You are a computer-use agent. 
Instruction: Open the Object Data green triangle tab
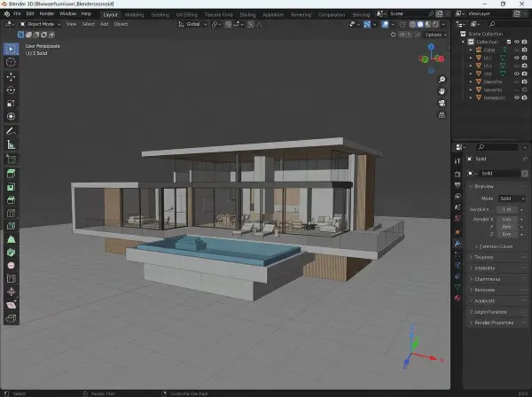click(458, 287)
